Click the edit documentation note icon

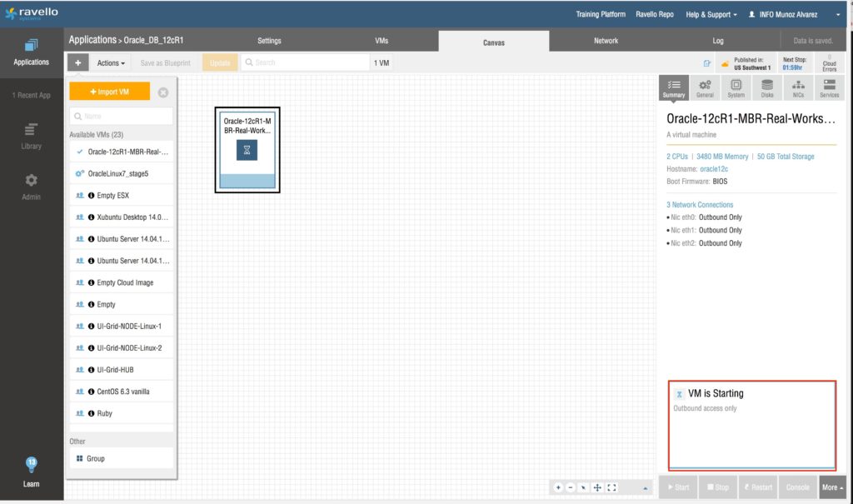pos(707,63)
